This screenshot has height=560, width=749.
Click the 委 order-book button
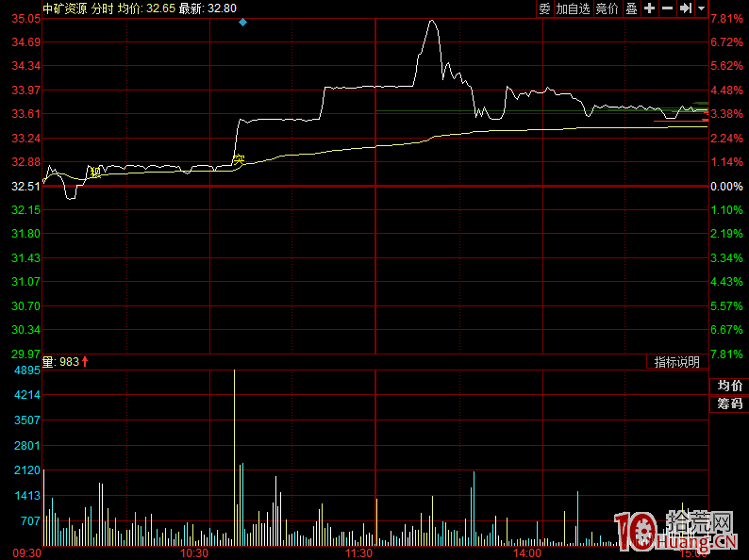(x=544, y=8)
